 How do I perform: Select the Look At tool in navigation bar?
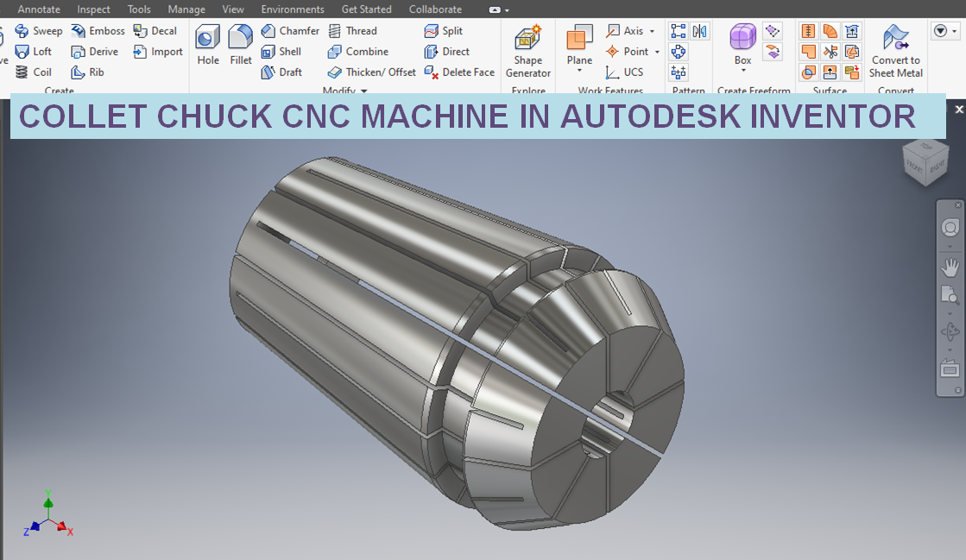950,369
